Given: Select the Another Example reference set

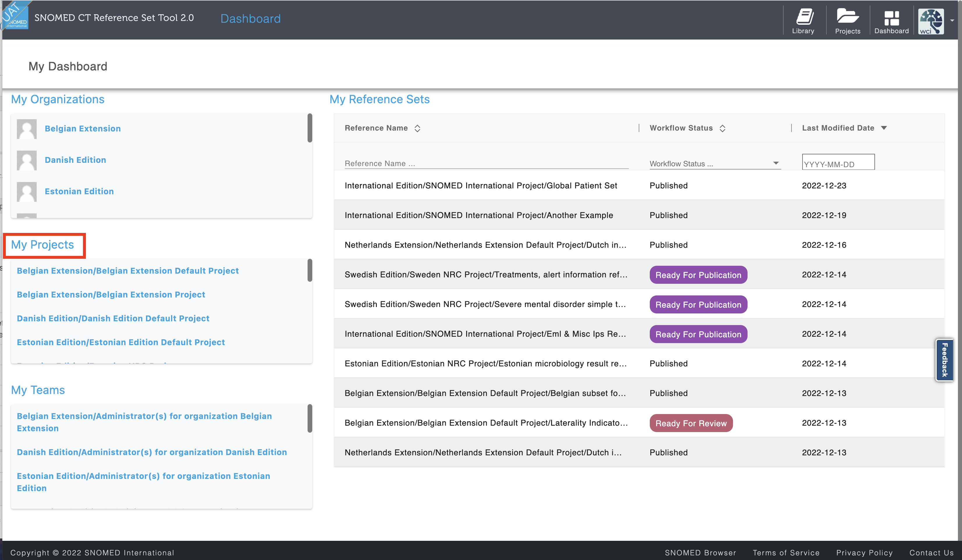Looking at the screenshot, I should [639, 215].
